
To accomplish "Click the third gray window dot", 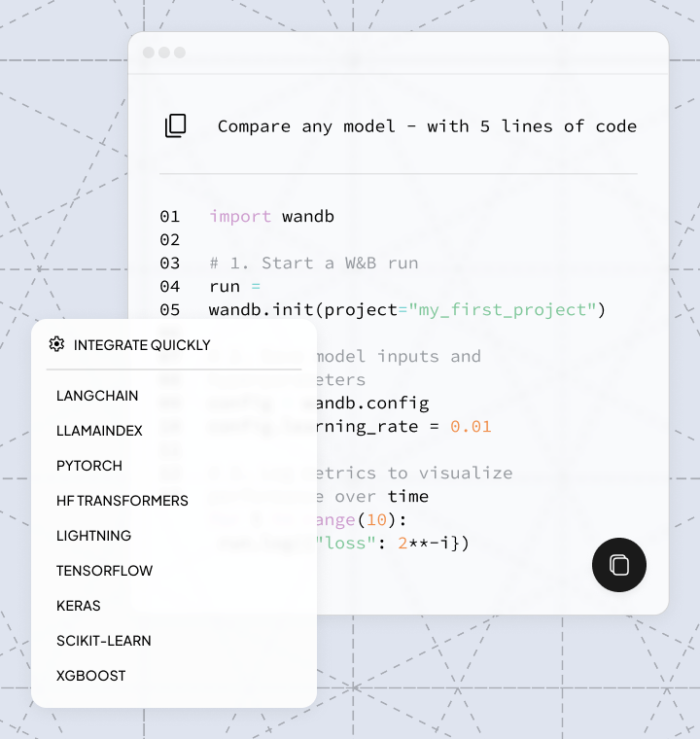I will pos(180,53).
